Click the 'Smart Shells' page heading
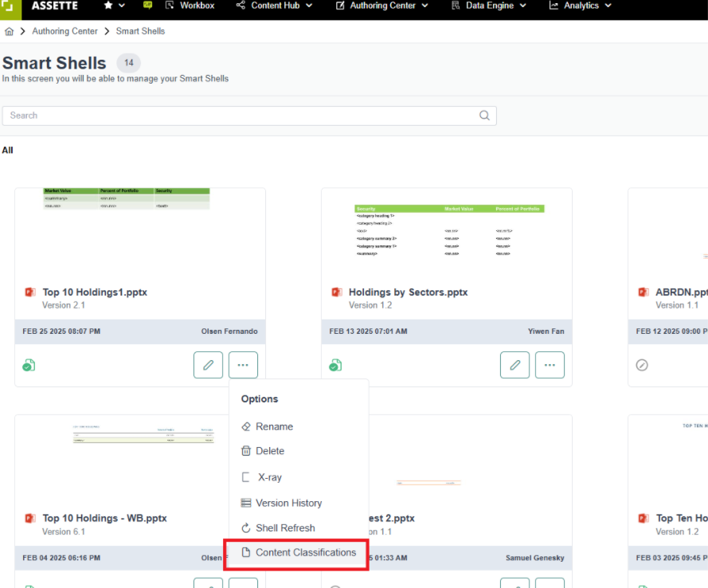Screen dimensions: 708x588 pyautogui.click(x=54, y=63)
